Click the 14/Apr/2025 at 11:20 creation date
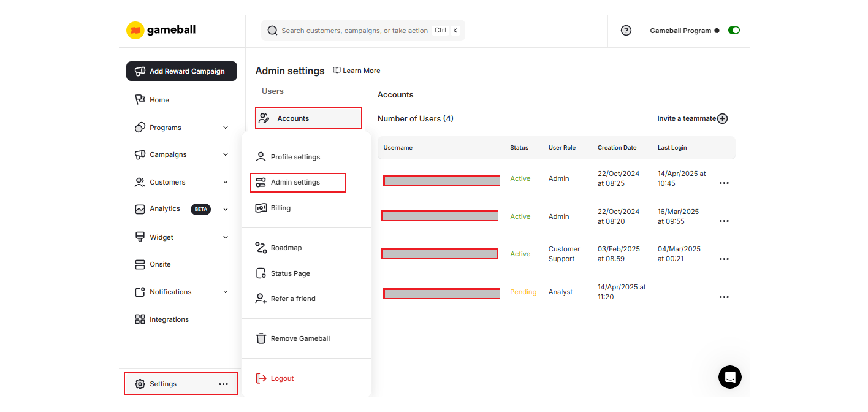Image resolution: width=868 pixels, height=412 pixels. pyautogui.click(x=622, y=292)
